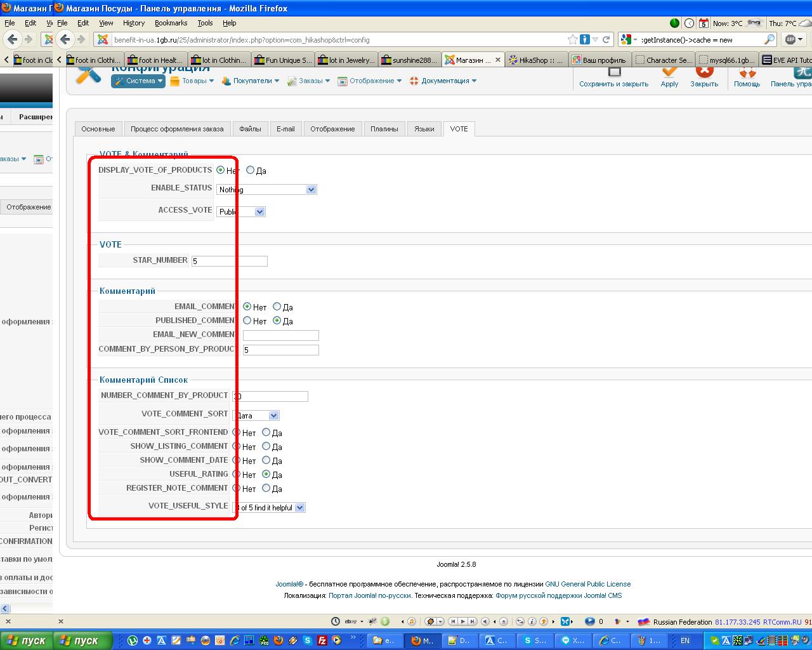The width and height of the screenshot is (812, 650).
Task: Open the Bookmarks menu
Action: click(x=171, y=23)
